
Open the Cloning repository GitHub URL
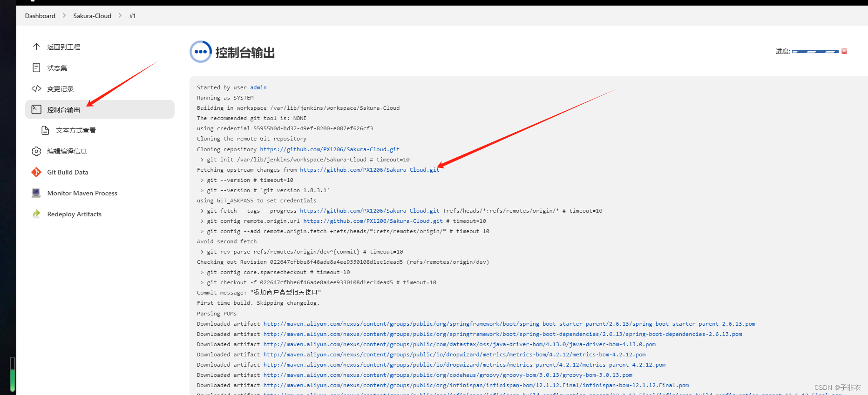(x=330, y=149)
